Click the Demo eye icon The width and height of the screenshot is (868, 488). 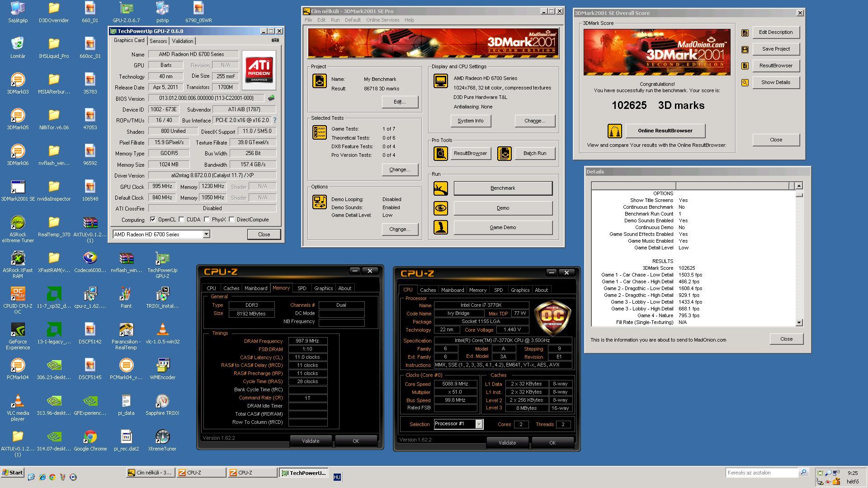441,208
